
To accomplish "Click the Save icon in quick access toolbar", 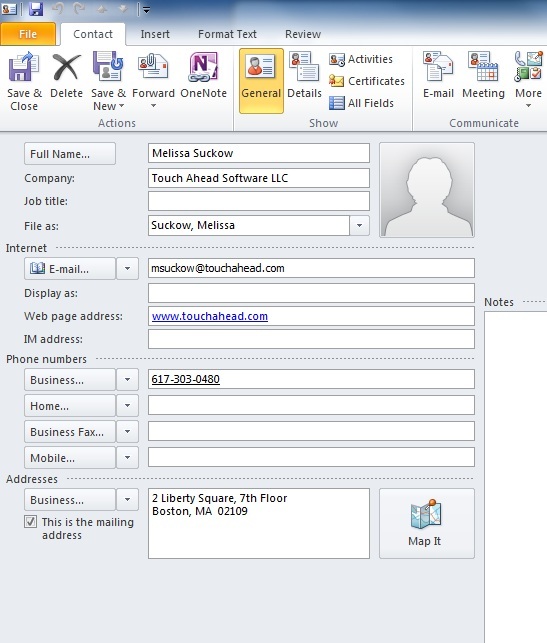I will [36, 9].
